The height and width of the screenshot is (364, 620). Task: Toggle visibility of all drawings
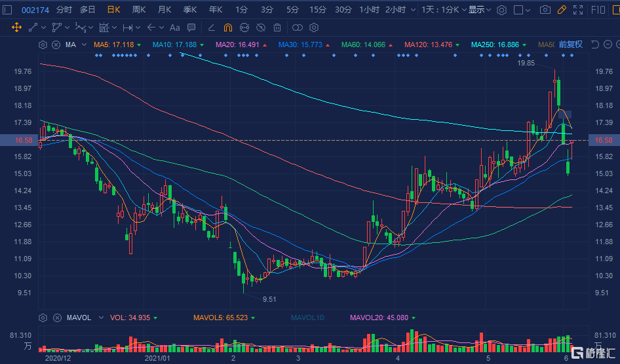260,27
